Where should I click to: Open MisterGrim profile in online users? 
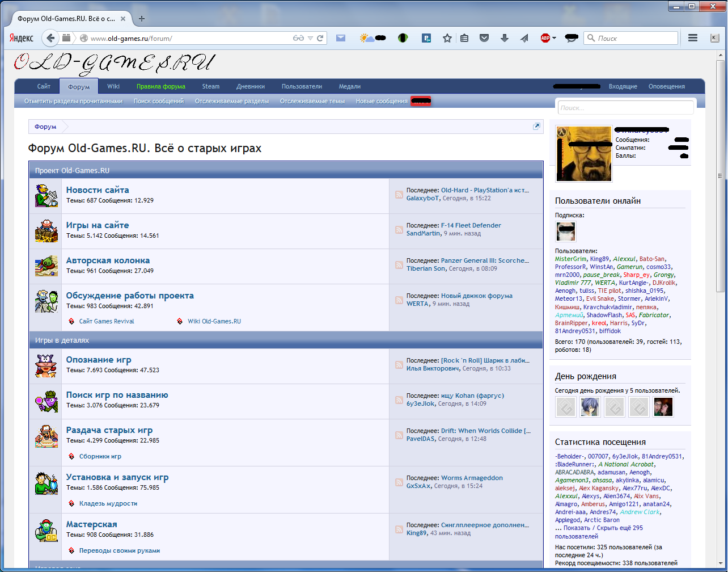[571, 259]
